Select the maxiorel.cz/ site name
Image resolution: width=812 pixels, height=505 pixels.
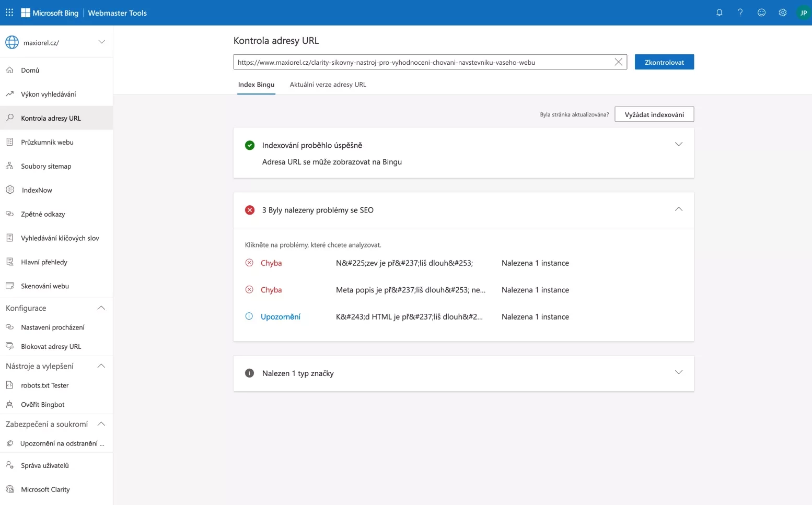[41, 43]
